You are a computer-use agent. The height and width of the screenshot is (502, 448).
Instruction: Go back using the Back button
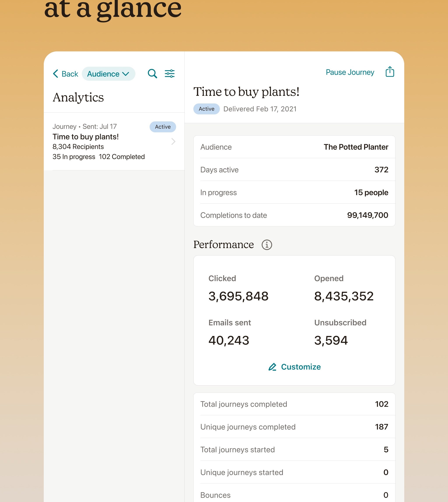point(65,73)
